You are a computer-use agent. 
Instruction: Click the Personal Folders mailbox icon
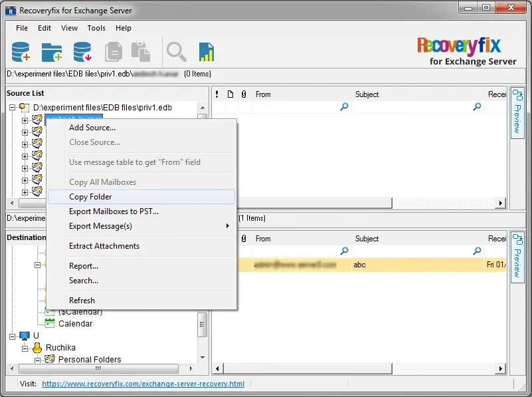click(x=50, y=359)
